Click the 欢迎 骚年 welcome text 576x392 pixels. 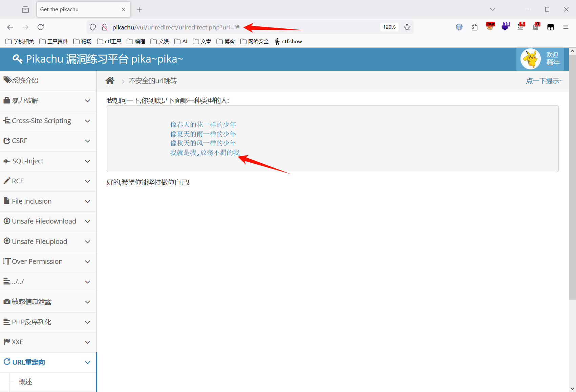(x=553, y=59)
